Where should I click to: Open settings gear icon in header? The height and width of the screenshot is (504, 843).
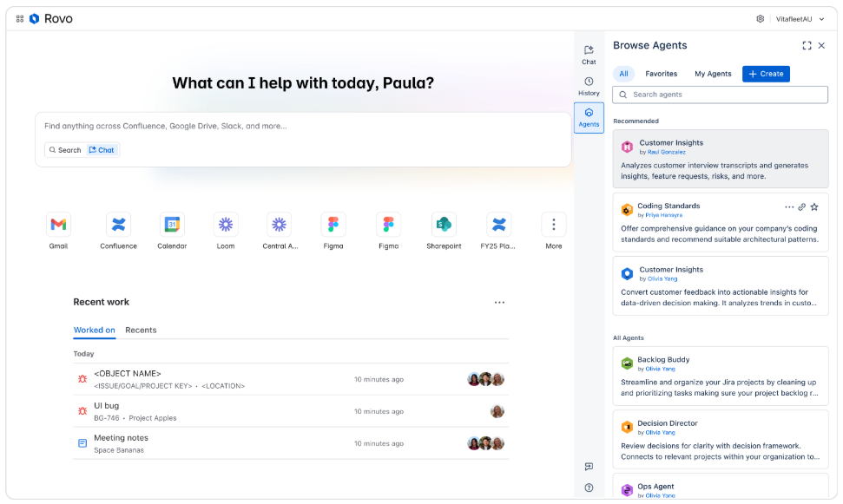pyautogui.click(x=761, y=19)
